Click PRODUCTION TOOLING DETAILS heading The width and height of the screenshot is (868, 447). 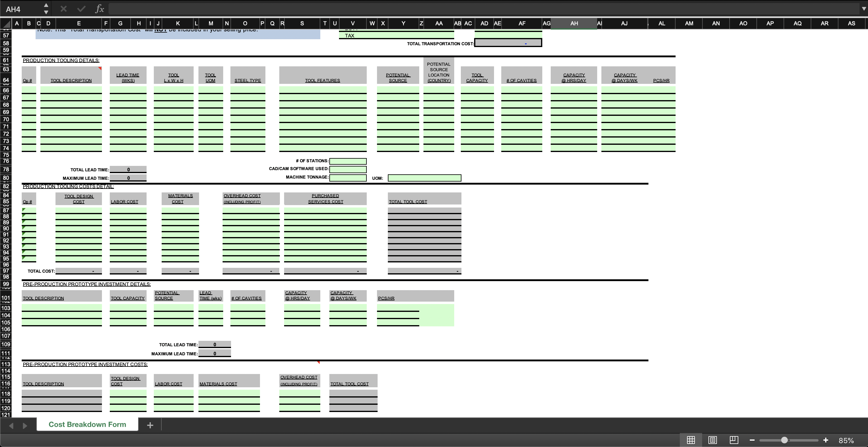[x=61, y=60]
